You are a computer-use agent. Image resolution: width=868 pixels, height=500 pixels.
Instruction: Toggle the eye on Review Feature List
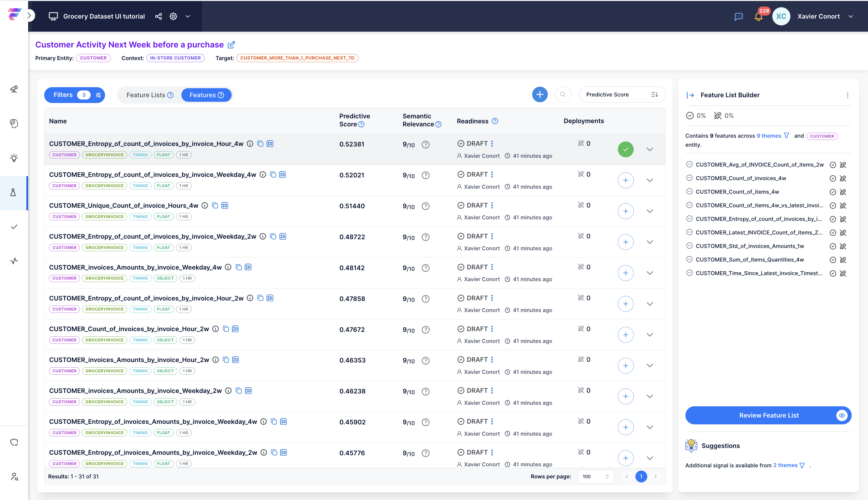pyautogui.click(x=842, y=416)
